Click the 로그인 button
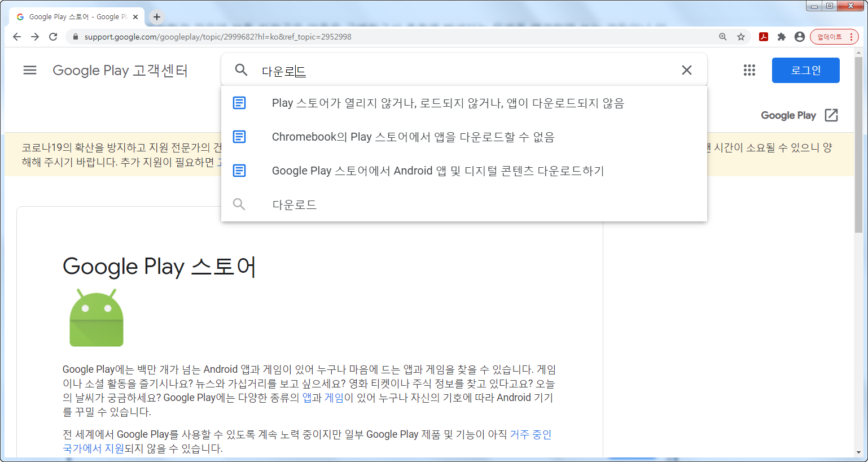868x462 pixels. pyautogui.click(x=806, y=70)
